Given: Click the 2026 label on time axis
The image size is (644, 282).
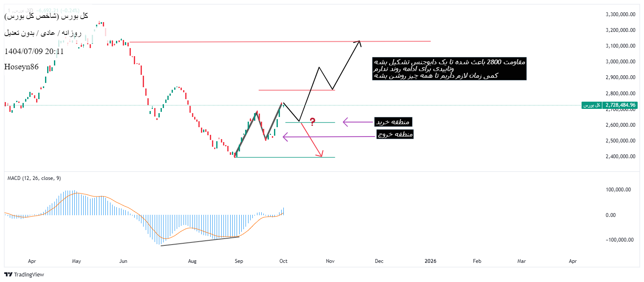Looking at the screenshot, I should [x=430, y=261].
